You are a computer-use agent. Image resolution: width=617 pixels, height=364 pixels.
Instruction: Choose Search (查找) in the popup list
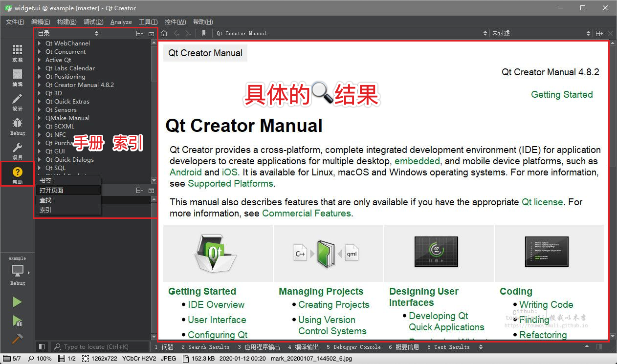(x=68, y=200)
